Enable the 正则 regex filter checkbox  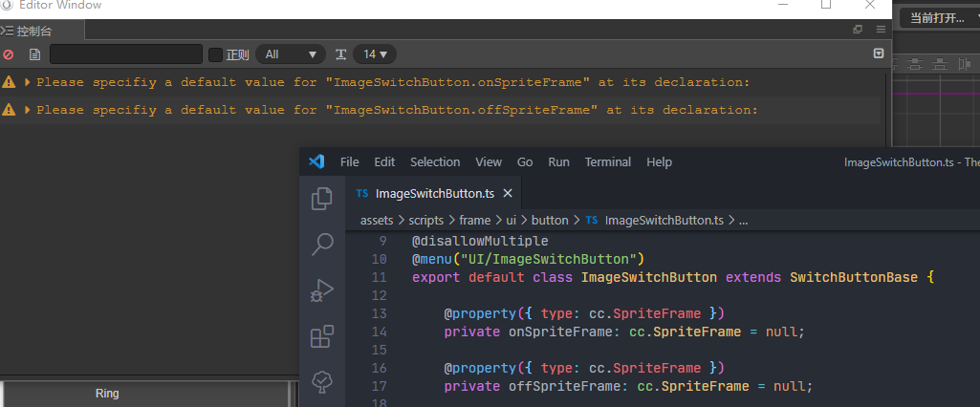coord(215,54)
